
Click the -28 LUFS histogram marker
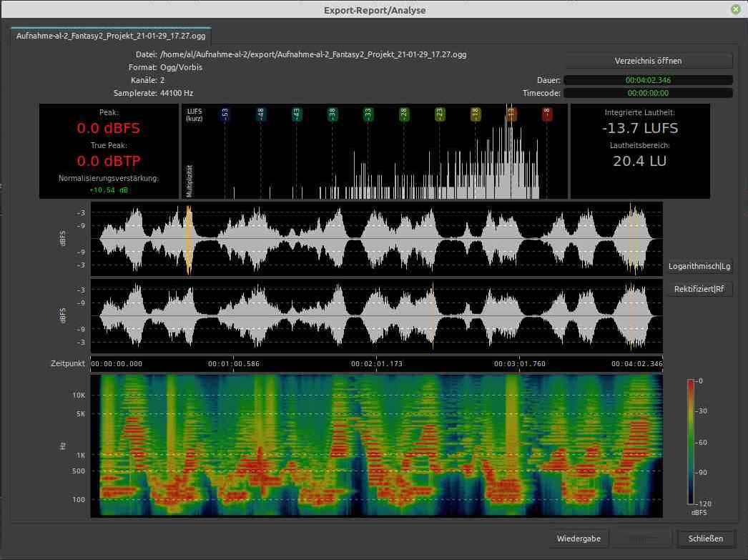pyautogui.click(x=404, y=114)
